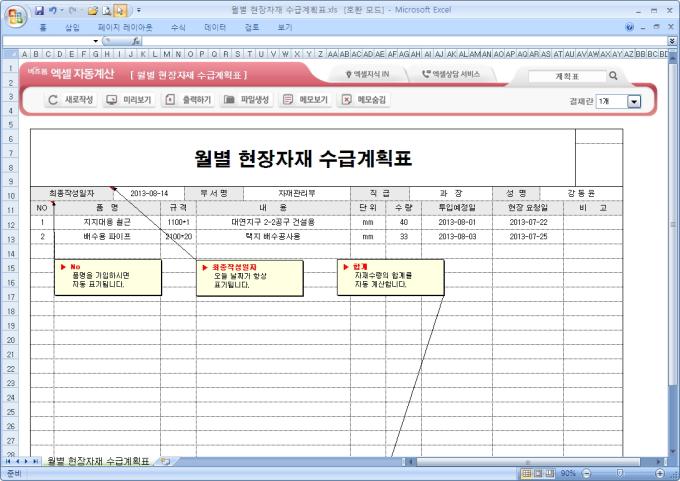Screen dimensions: 680x481
Task: Open the round Office button menu
Action: coord(16,16)
